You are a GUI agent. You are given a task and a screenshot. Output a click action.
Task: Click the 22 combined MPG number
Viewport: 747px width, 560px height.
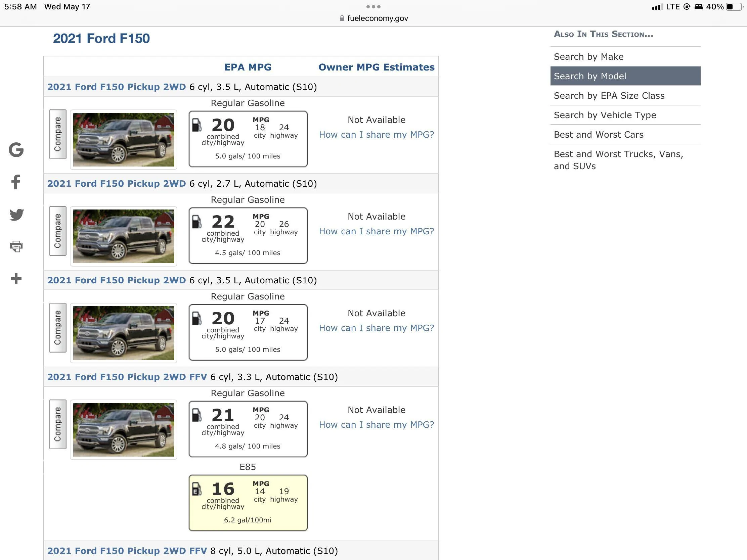coord(223,222)
